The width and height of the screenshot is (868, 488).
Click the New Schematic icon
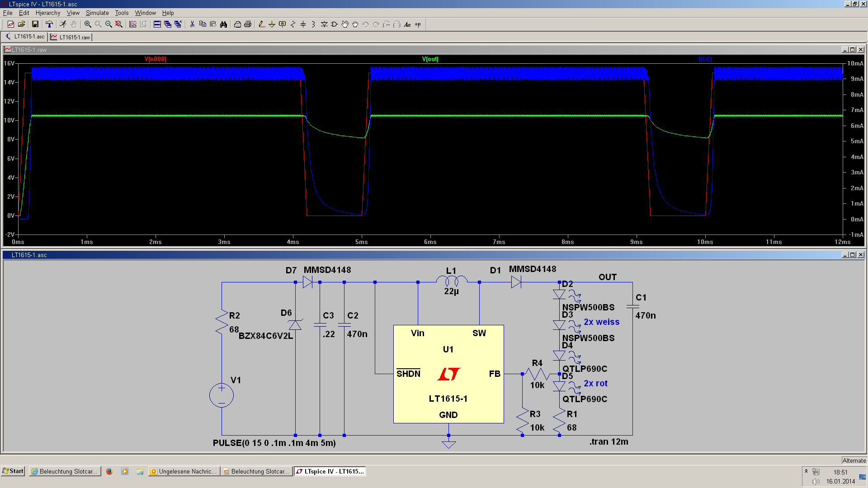[x=10, y=24]
